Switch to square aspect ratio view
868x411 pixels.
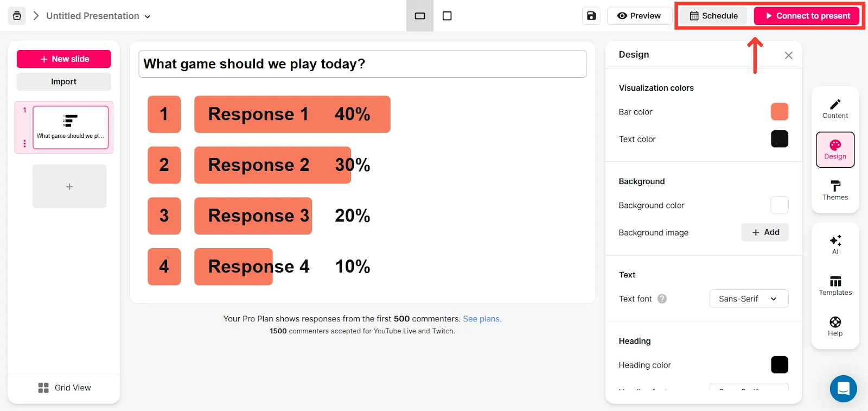[x=447, y=16]
